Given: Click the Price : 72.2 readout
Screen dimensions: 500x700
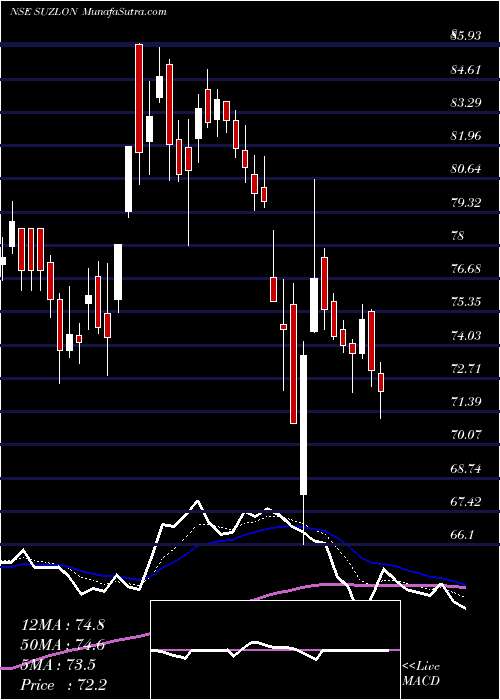Looking at the screenshot, I should (62, 685).
